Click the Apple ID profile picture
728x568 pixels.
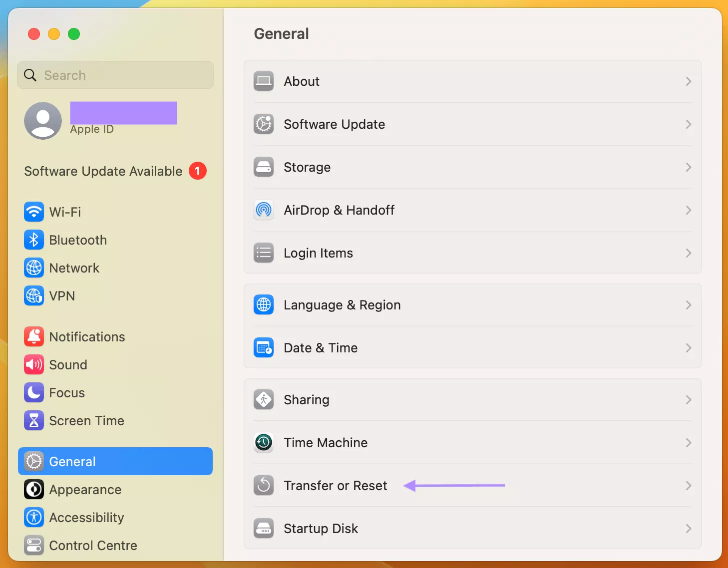point(42,120)
